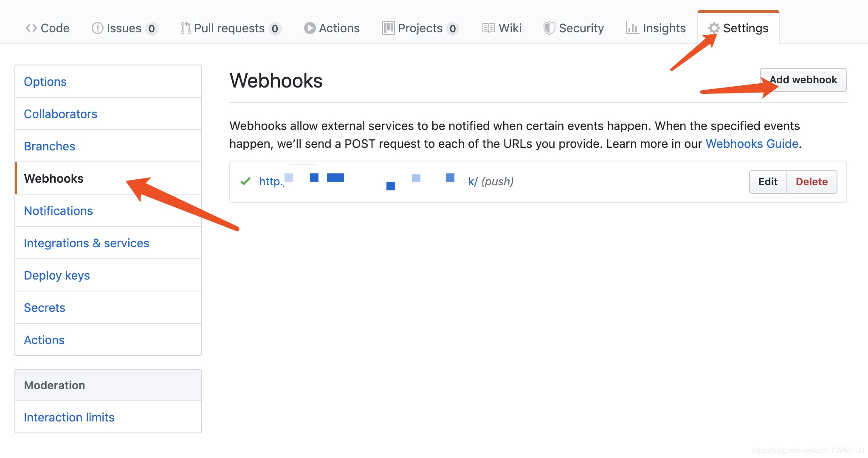Click the Settings gear icon
This screenshot has height=458, width=868.
point(714,28)
